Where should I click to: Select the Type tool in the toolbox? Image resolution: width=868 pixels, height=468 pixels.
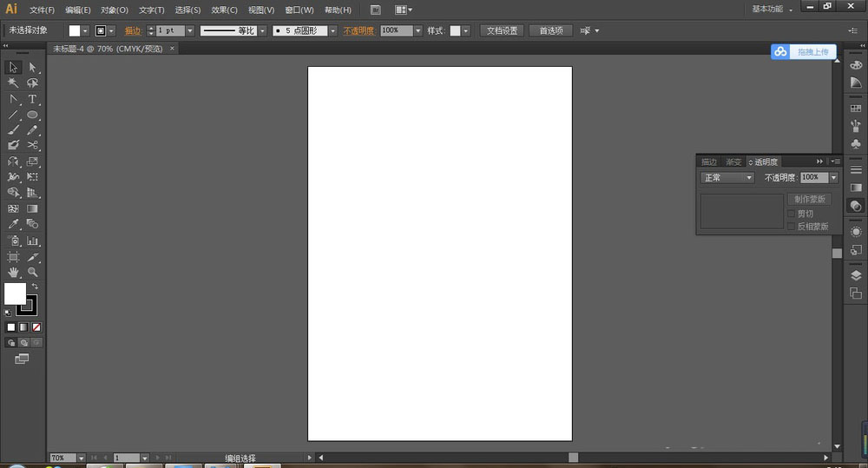click(32, 99)
